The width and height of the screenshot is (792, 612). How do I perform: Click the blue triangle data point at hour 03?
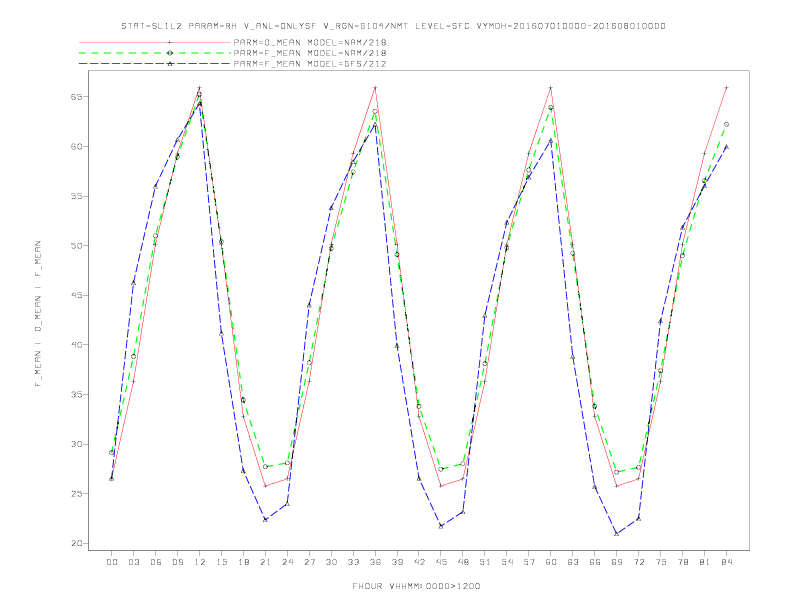(x=133, y=283)
